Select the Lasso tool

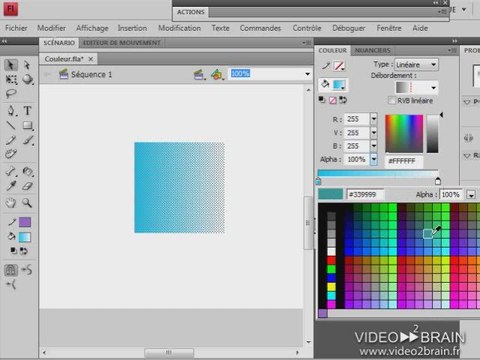click(x=11, y=94)
